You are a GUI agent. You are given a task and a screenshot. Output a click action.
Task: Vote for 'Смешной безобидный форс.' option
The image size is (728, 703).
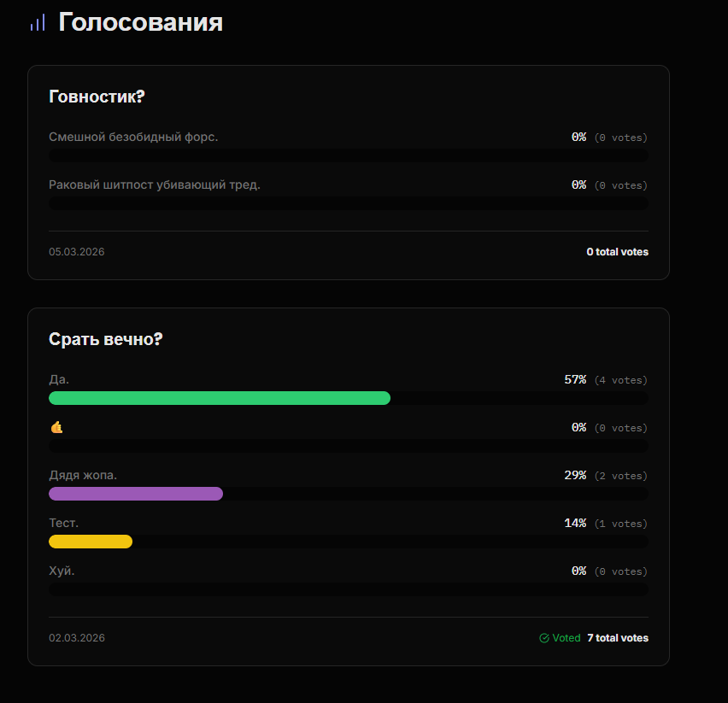(133, 137)
